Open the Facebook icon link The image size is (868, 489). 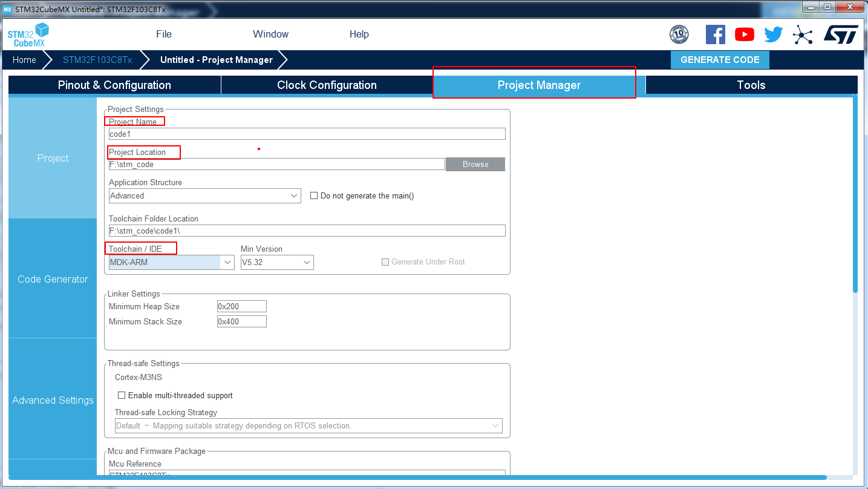click(x=716, y=34)
